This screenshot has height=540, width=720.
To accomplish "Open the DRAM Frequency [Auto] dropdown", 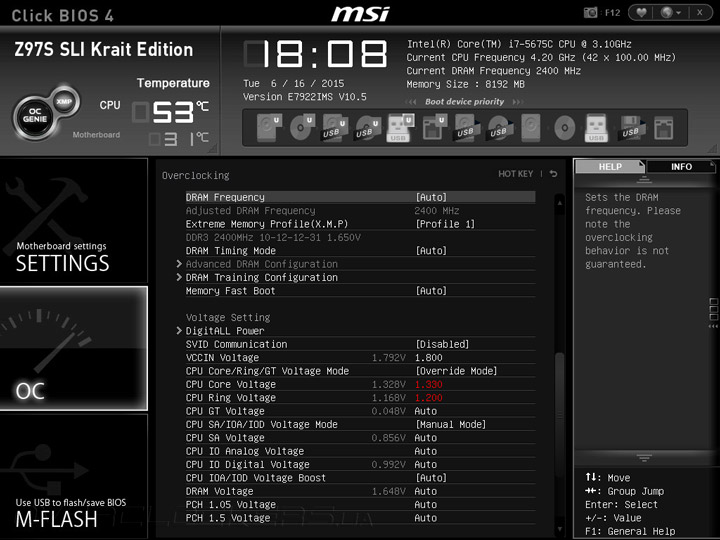I will coord(431,197).
